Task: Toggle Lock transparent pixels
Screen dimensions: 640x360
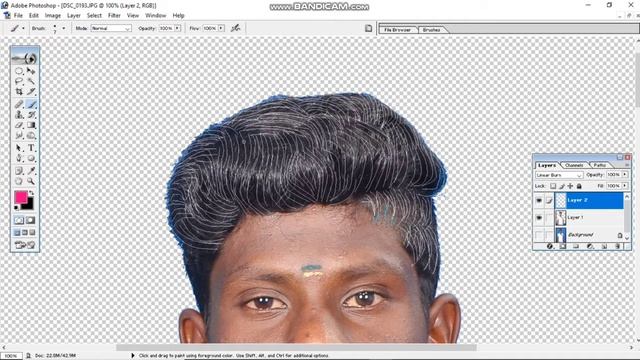Action: [553, 186]
